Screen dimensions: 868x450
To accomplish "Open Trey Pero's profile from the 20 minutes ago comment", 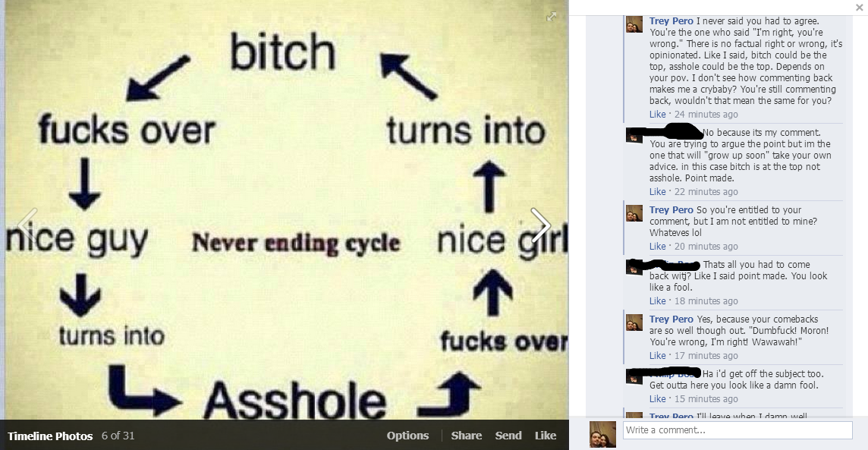I will pos(671,209).
